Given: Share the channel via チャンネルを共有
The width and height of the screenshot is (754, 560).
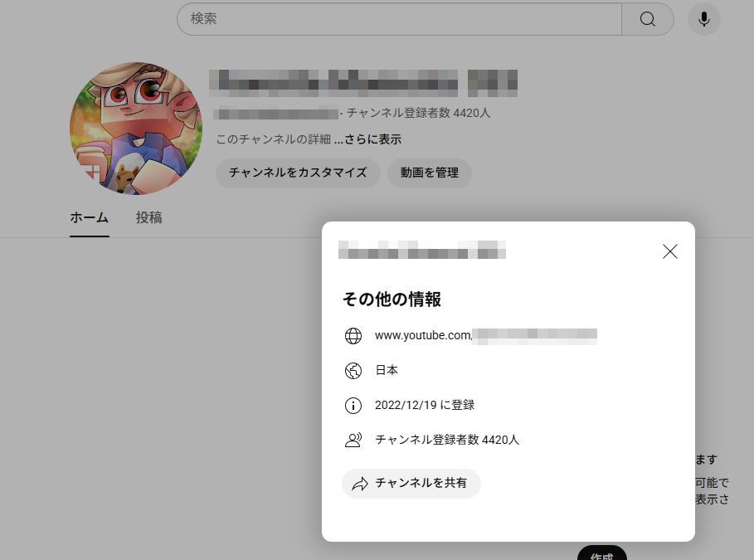Looking at the screenshot, I should click(411, 483).
